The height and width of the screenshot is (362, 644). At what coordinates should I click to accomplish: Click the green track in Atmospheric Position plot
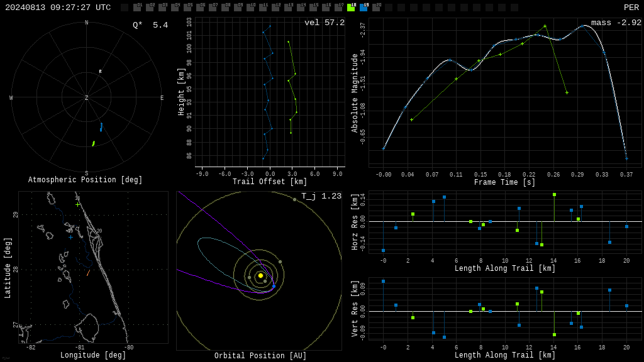pos(94,143)
